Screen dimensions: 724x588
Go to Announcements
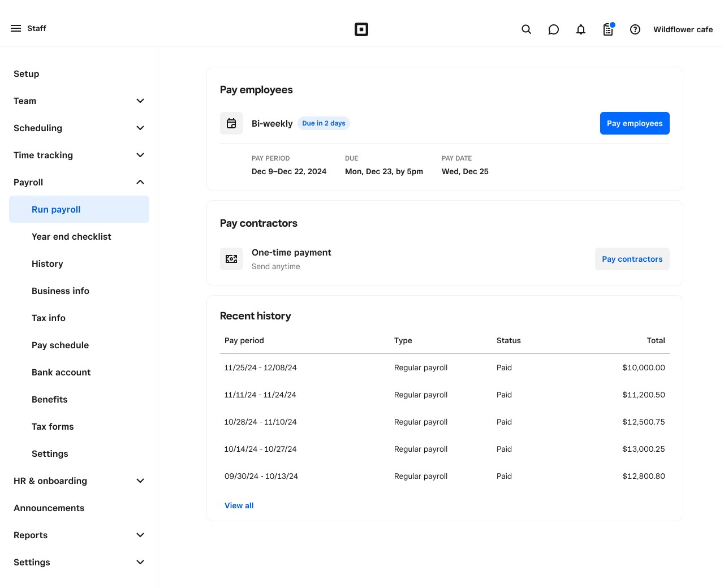pos(49,508)
